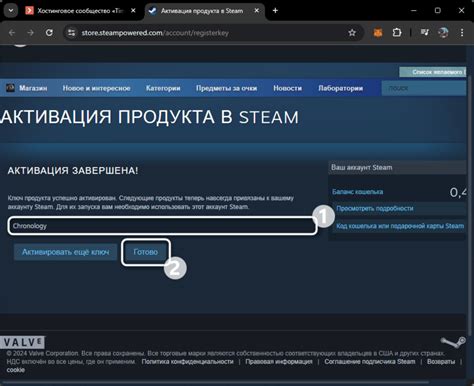Viewport: 474px width, 386px height.
Task: Close the Хостинговое сообщество tab
Action: [133, 11]
